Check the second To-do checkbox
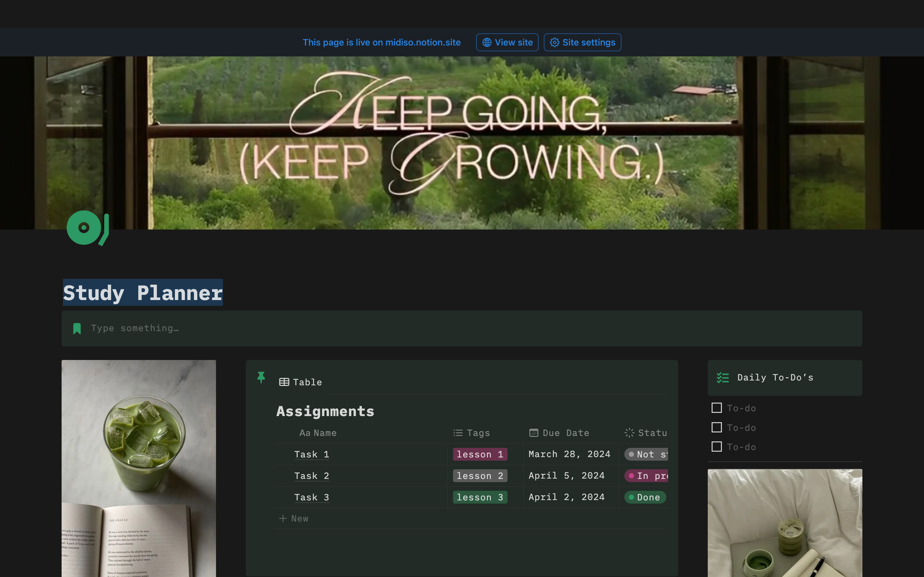 coord(716,427)
